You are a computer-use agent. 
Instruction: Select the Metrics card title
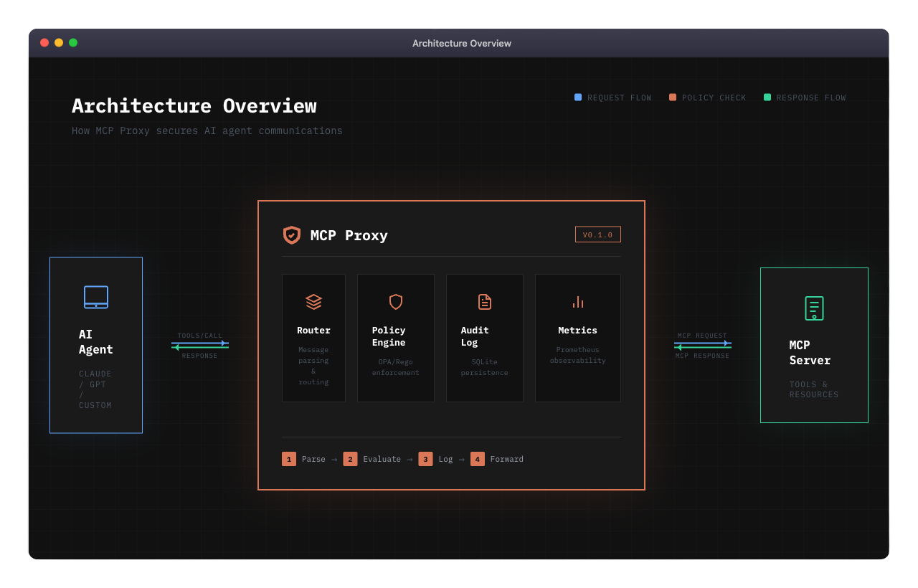tap(578, 331)
